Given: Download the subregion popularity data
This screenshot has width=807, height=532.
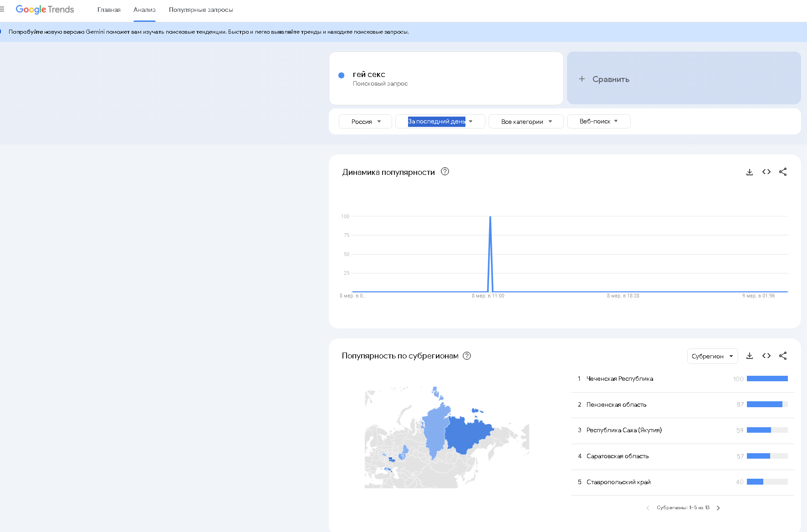Looking at the screenshot, I should point(749,356).
